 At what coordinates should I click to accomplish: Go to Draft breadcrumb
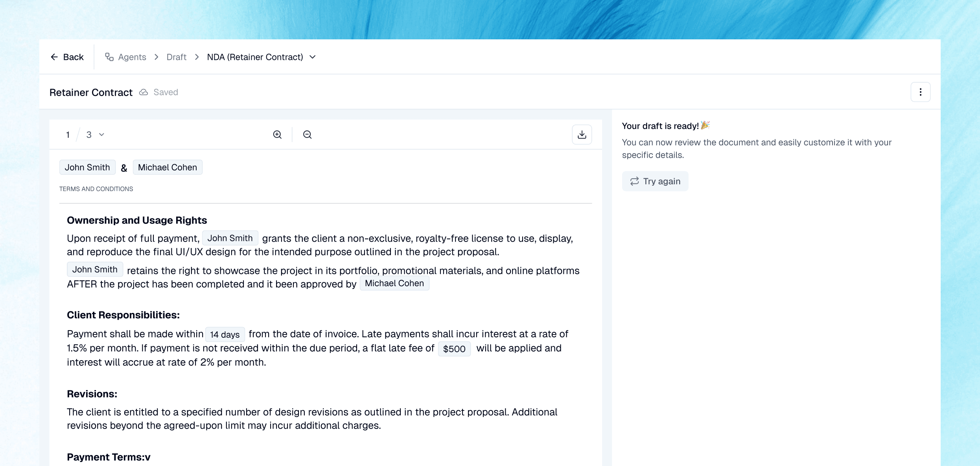pyautogui.click(x=176, y=57)
